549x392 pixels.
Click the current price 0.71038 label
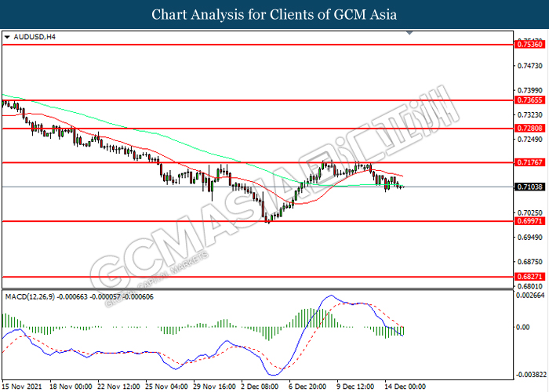pos(529,187)
